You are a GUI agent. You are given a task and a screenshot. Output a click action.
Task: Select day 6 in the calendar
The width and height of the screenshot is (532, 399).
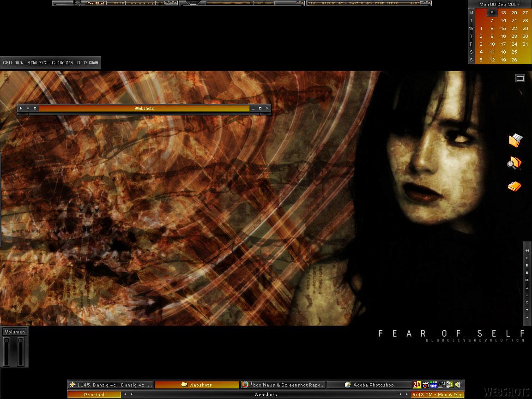tap(492, 13)
